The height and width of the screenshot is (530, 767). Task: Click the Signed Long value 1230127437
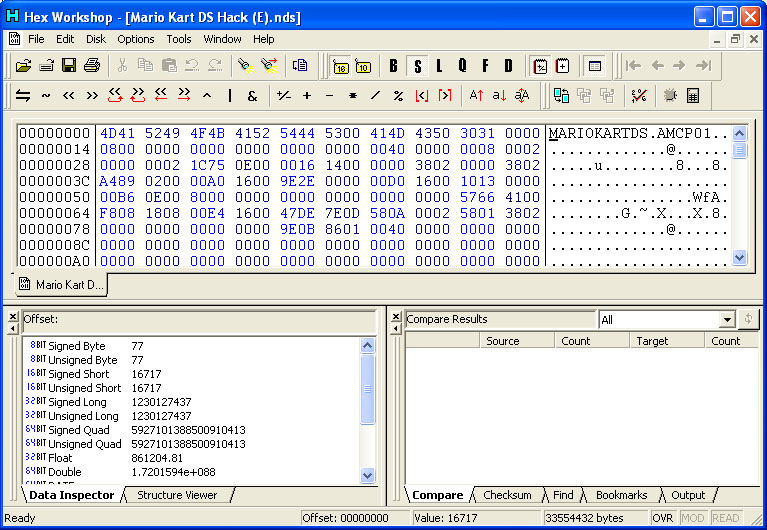161,402
